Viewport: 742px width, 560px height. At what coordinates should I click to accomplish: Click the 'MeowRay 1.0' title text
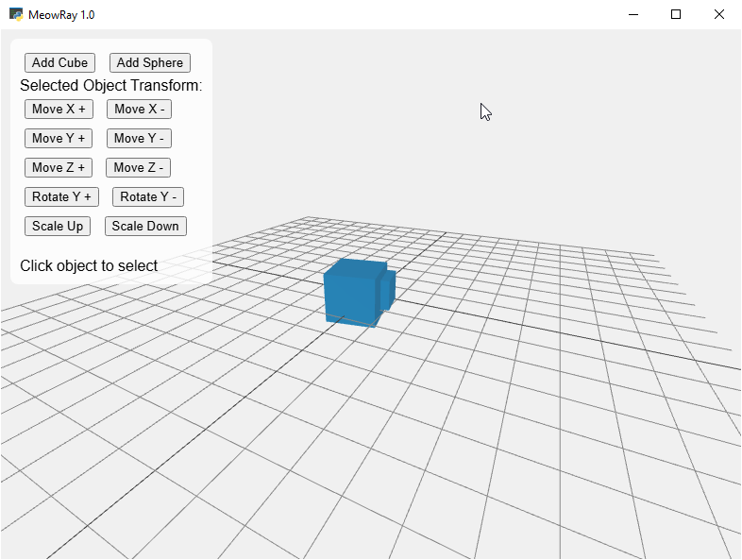click(61, 15)
